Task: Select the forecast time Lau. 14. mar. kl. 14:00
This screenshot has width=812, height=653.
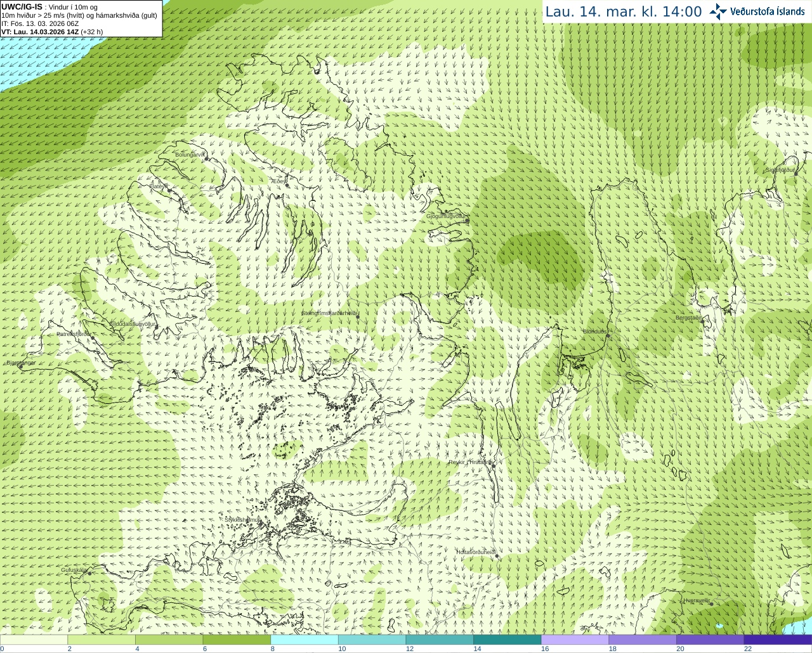Action: click(x=624, y=12)
